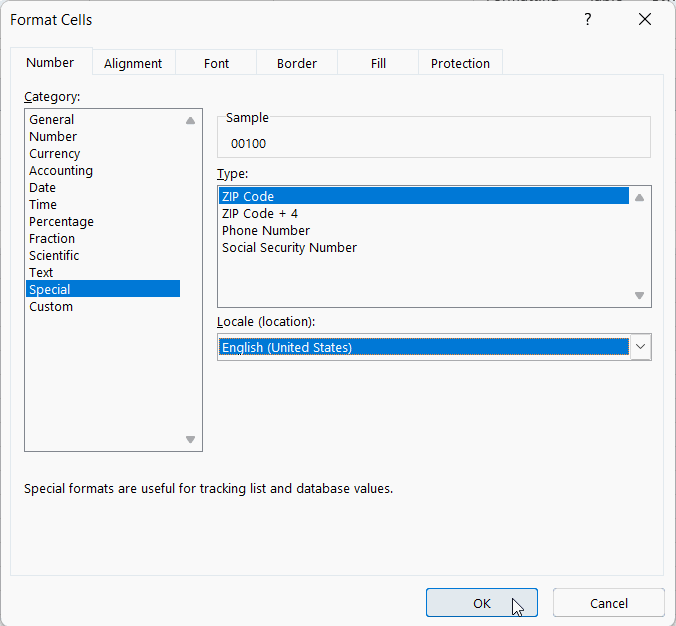
Task: Switch to the Number tab
Action: pyautogui.click(x=50, y=63)
